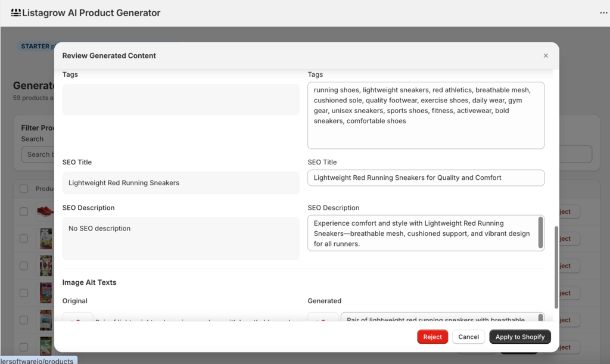This screenshot has height=364, width=610.
Task: Click the generated Tags text area
Action: (x=425, y=115)
